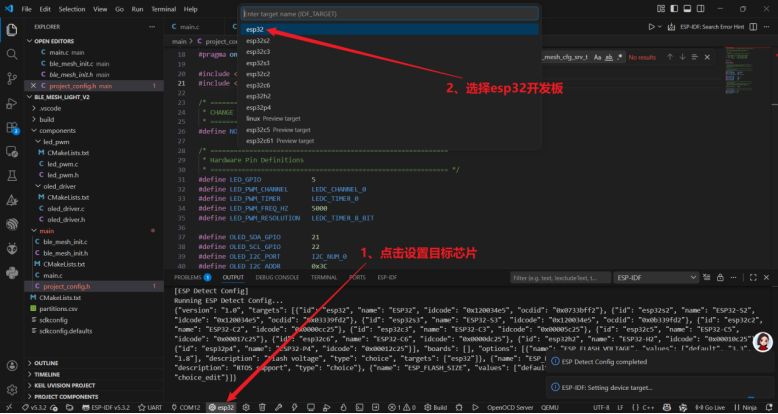This screenshot has height=414, width=778.
Task: Click ESP-IDF: Search Error Hint button
Action: (712, 27)
